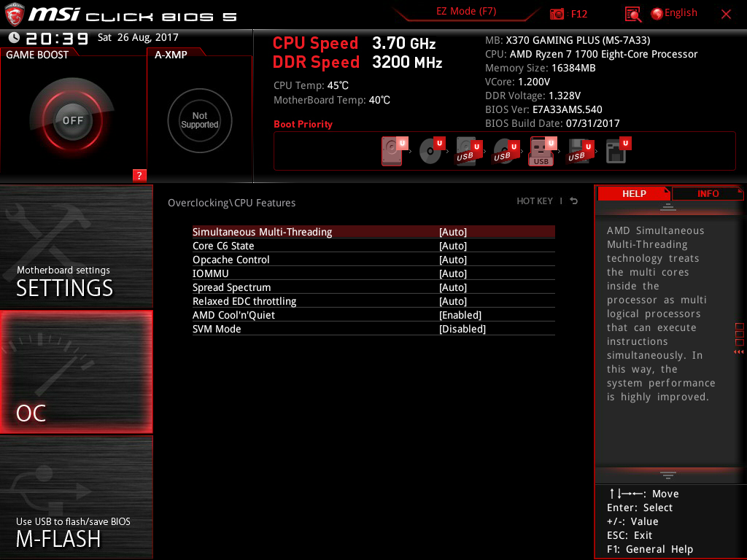
Task: Select the Opcache Control label
Action: (x=231, y=260)
